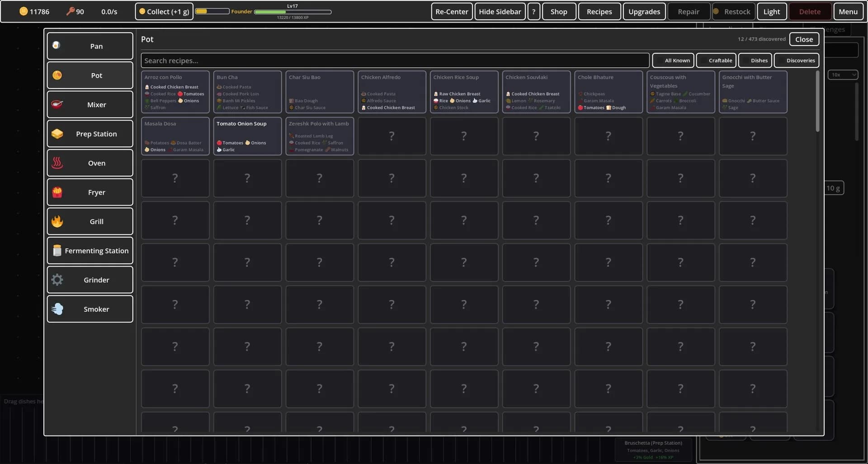
Task: Click the Lv17 level label
Action: [x=292, y=6]
